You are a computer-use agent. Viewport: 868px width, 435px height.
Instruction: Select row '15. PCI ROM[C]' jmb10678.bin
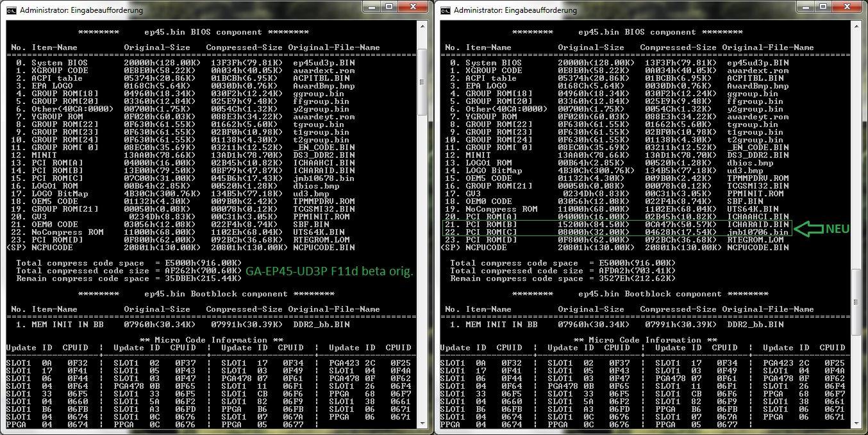(183, 178)
